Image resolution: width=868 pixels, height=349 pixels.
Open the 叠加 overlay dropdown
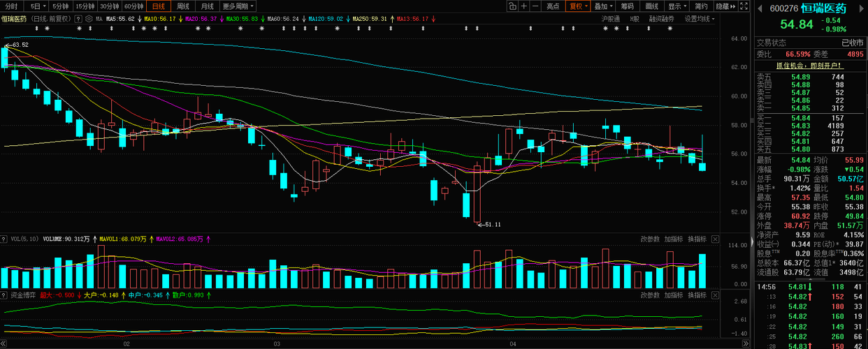click(603, 6)
